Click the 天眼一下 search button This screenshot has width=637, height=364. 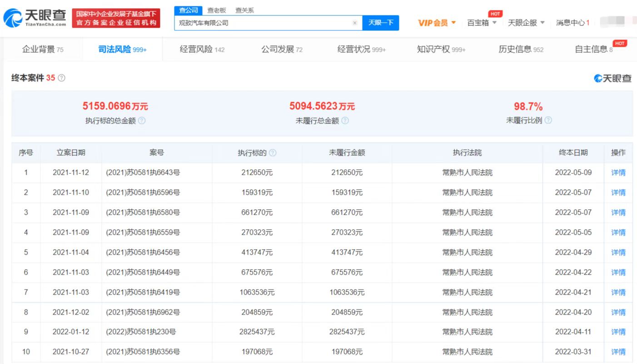380,23
